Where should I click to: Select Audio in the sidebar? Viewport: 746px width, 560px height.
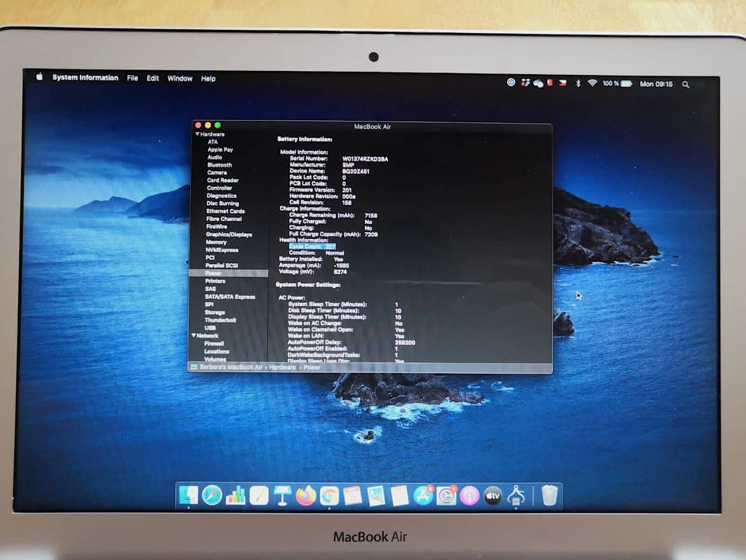(215, 157)
